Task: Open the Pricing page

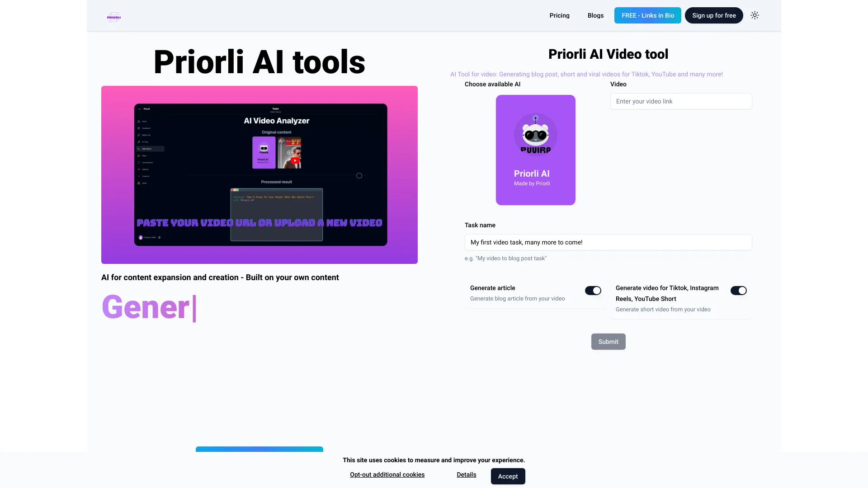Action: [x=559, y=15]
